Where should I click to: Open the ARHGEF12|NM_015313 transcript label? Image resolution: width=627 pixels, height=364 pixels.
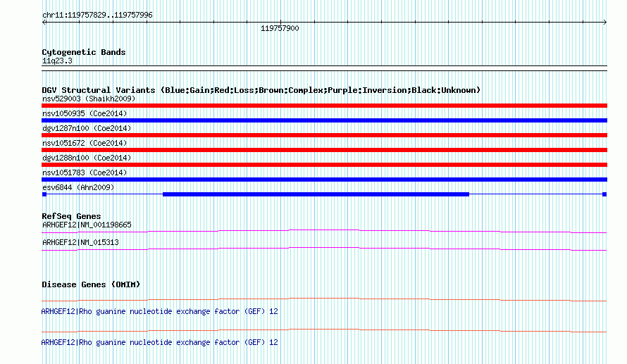pos(80,242)
